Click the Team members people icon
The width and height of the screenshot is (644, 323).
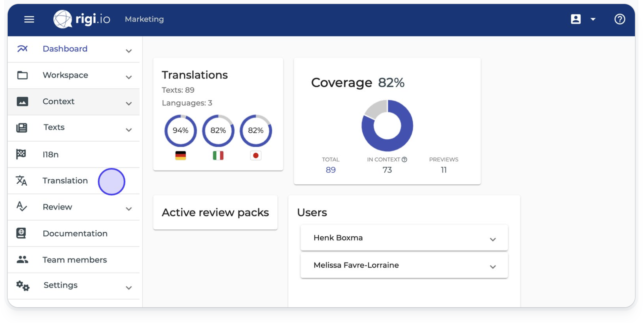21,259
